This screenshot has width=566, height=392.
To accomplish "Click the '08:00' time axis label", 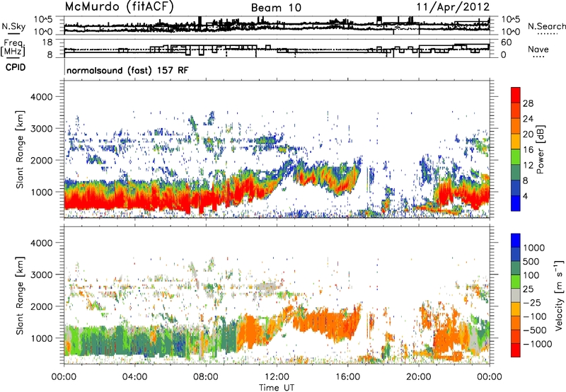I will [206, 377].
